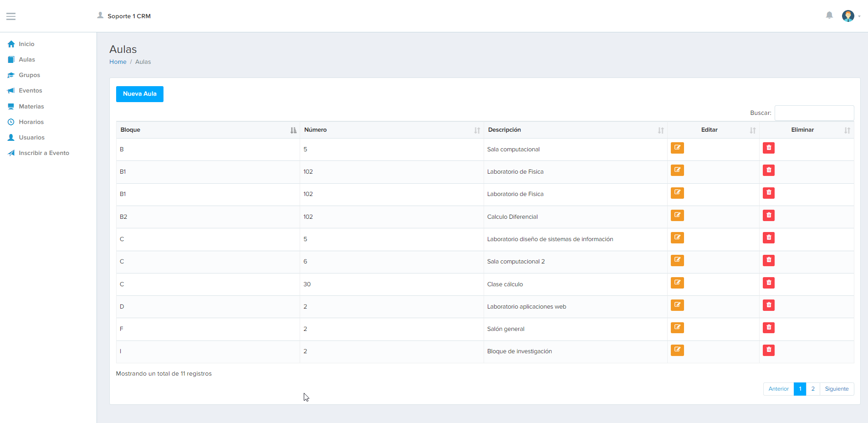Click the Aulas book icon in the sidebar
This screenshot has width=868, height=423.
11,59
